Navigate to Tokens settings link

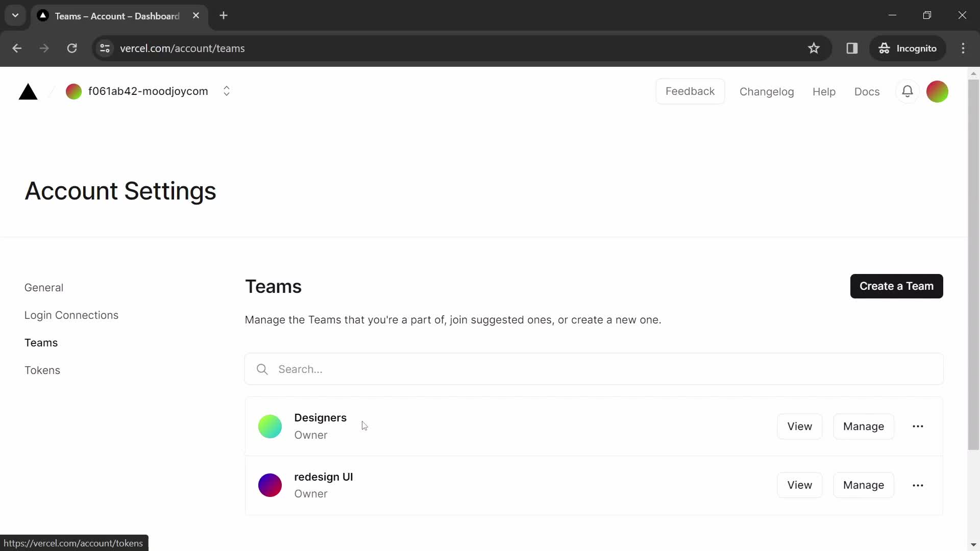coord(42,369)
